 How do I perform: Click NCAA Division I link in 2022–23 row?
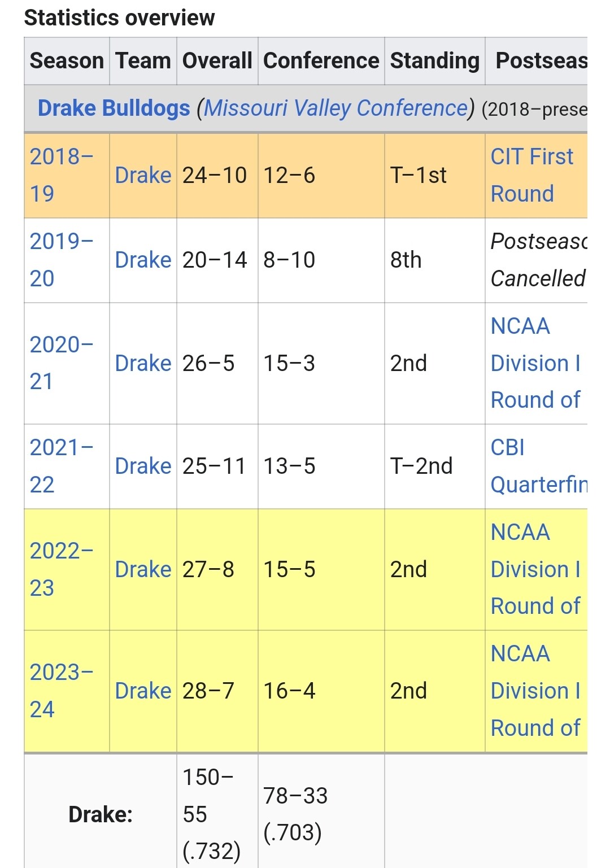(x=535, y=569)
